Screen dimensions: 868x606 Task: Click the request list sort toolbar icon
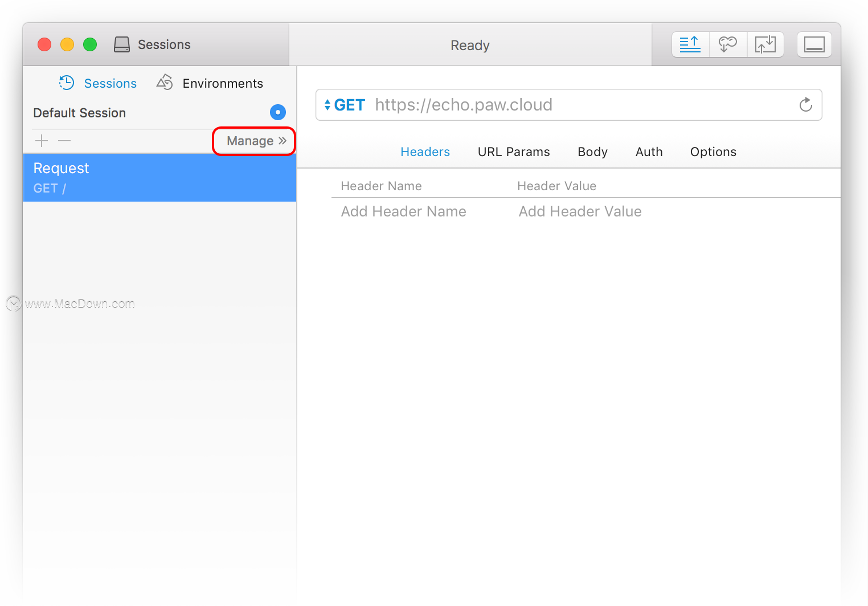coord(690,44)
